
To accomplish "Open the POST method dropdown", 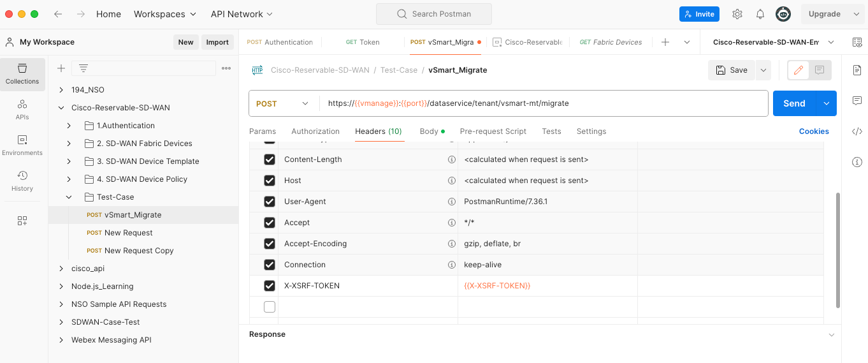I will point(284,103).
